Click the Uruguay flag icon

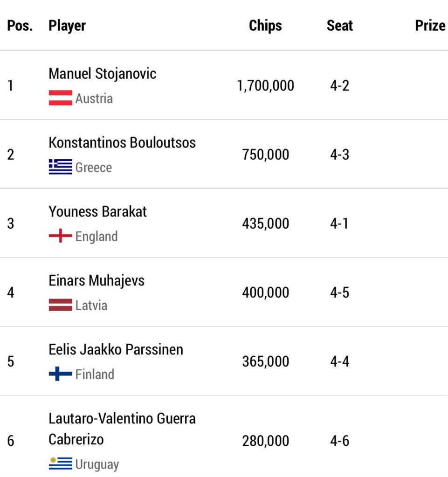[60, 463]
